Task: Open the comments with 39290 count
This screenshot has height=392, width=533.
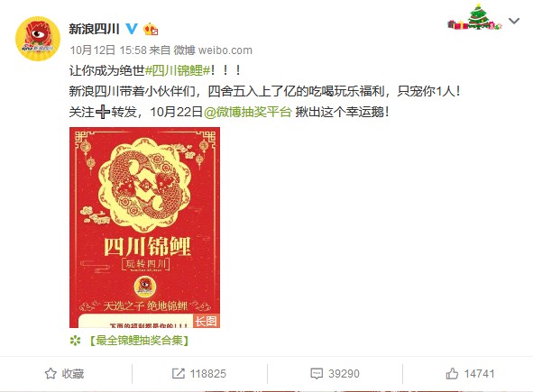Action: pos(335,374)
